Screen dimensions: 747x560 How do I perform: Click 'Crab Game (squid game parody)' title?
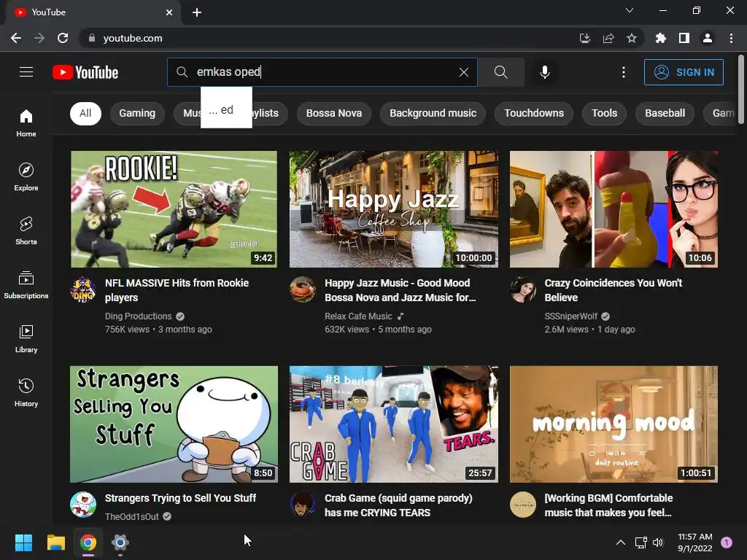398,505
